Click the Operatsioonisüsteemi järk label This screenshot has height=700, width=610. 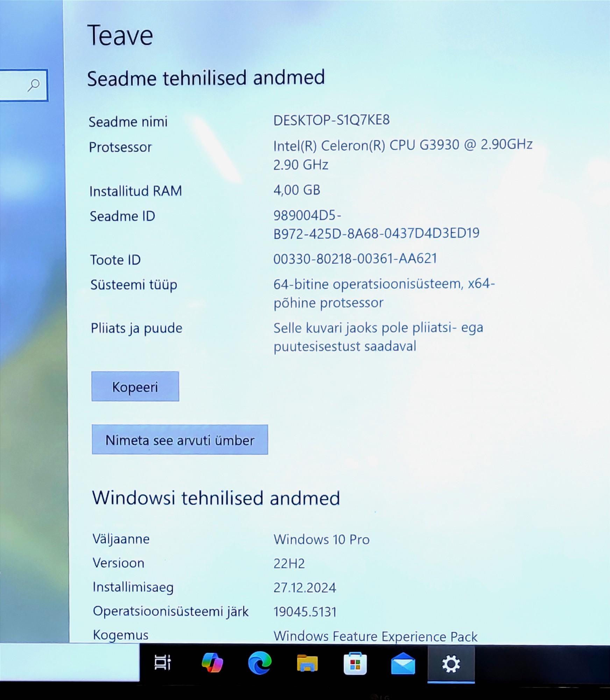tap(171, 611)
